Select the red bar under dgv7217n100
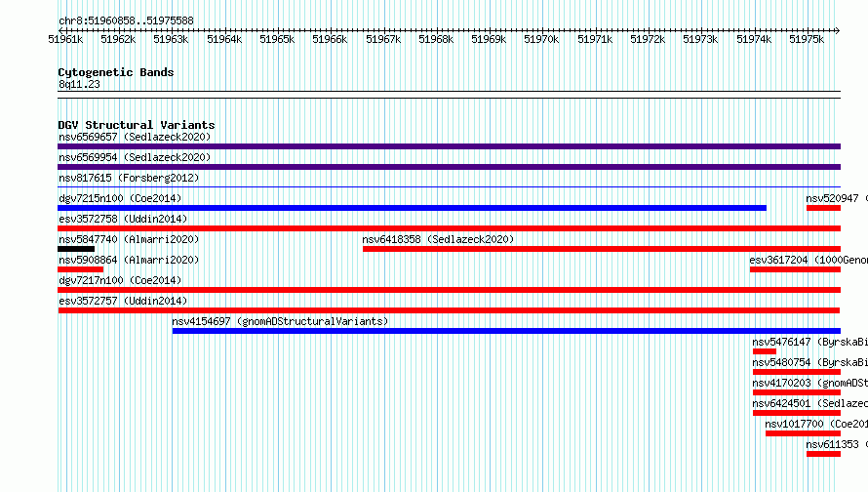Image resolution: width=868 pixels, height=492 pixels. 449,290
